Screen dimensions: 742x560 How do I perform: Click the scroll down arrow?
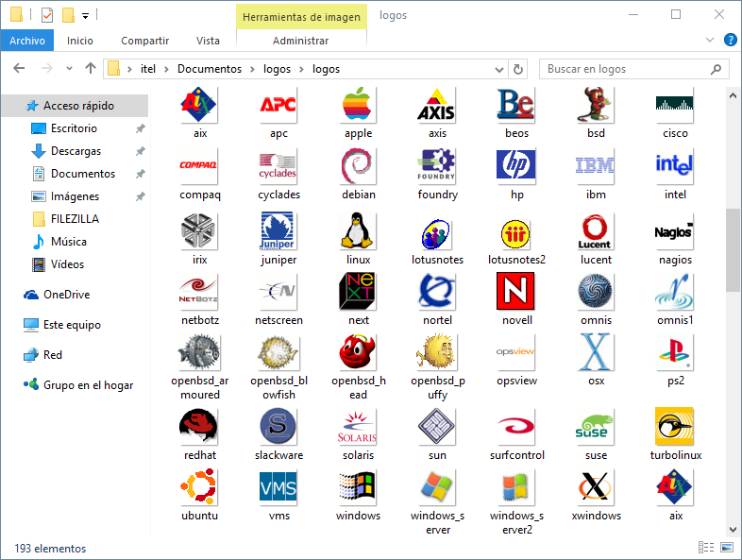733,530
